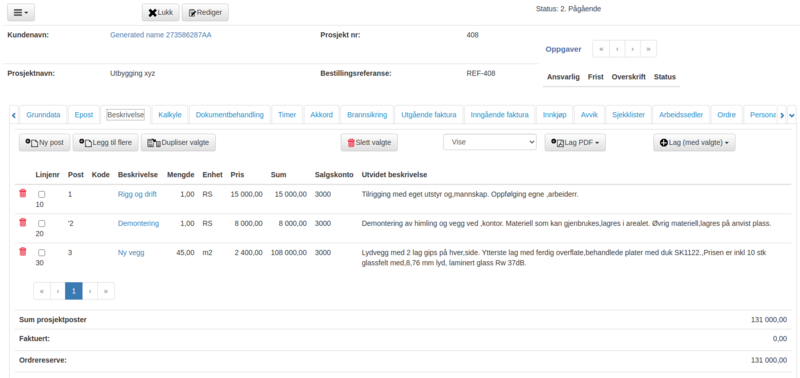Screen dimensions: 800x378
Task: Delete the Rigg og drift row with trash icon
Action: point(22,193)
